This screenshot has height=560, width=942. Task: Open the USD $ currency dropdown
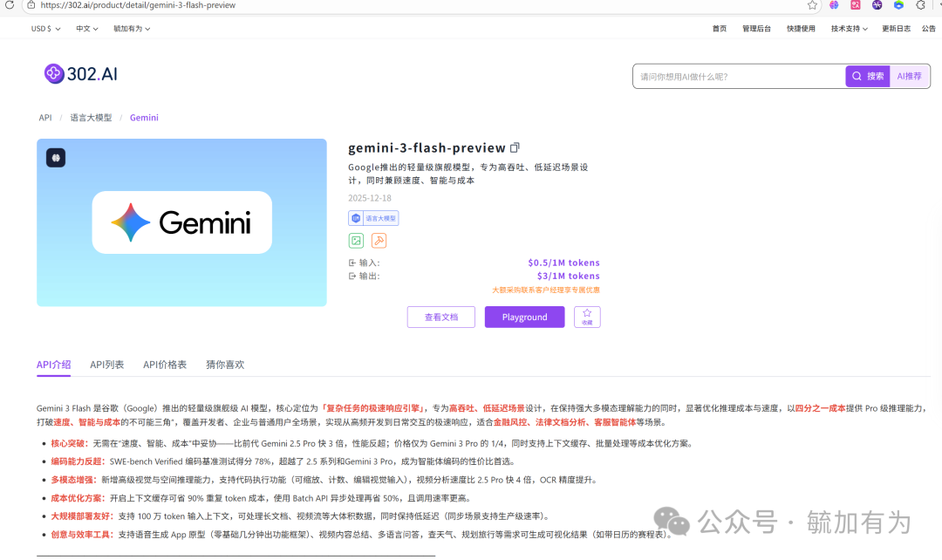[44, 28]
